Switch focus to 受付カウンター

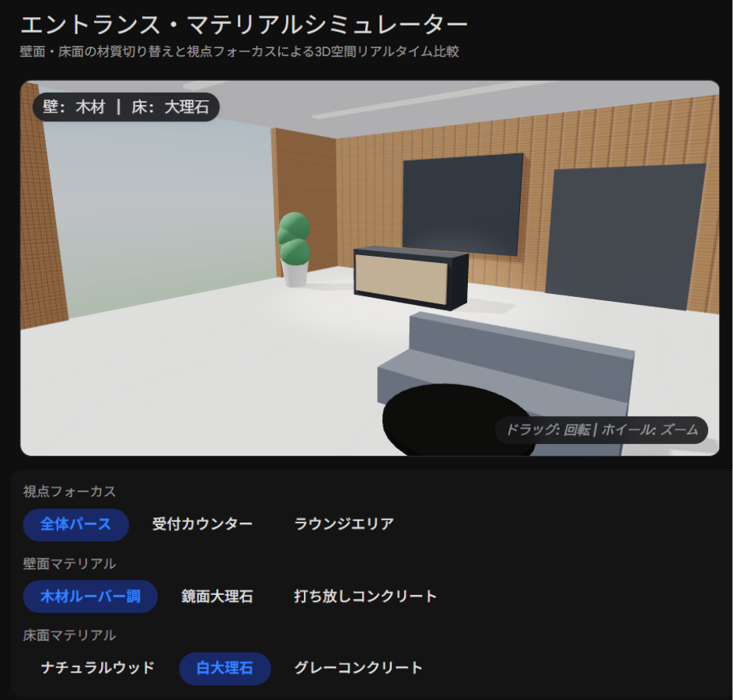pyautogui.click(x=202, y=524)
